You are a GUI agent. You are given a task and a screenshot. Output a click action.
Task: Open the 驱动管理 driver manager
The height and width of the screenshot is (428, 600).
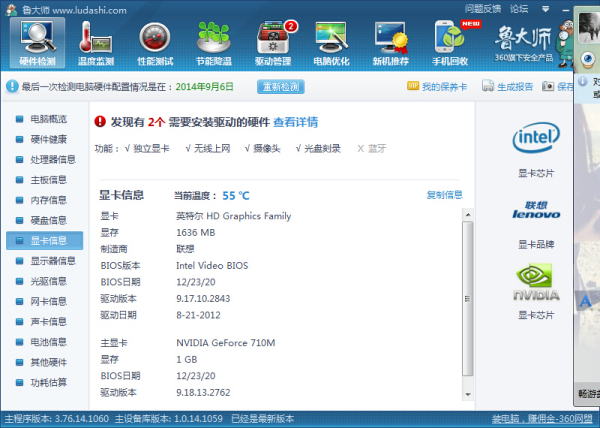point(273,43)
